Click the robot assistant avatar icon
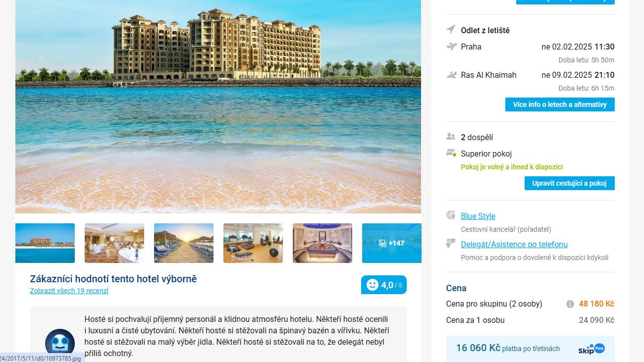The width and height of the screenshot is (644, 362). pyautogui.click(x=60, y=343)
